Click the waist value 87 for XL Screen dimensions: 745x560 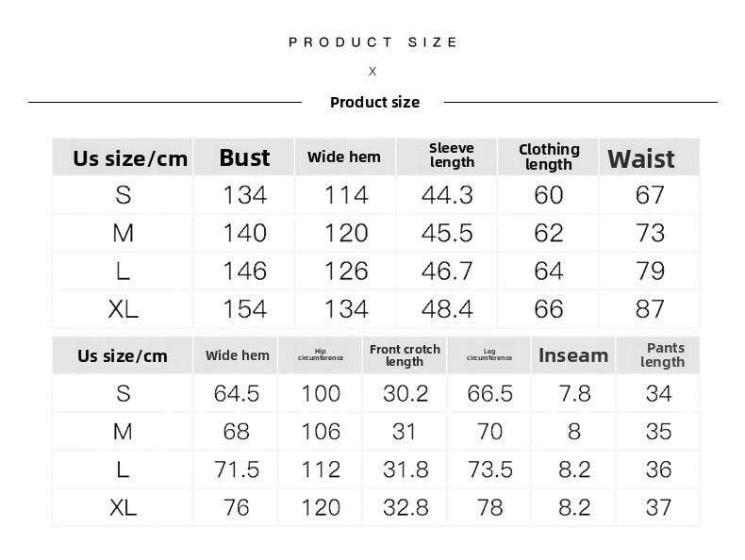coord(650,309)
